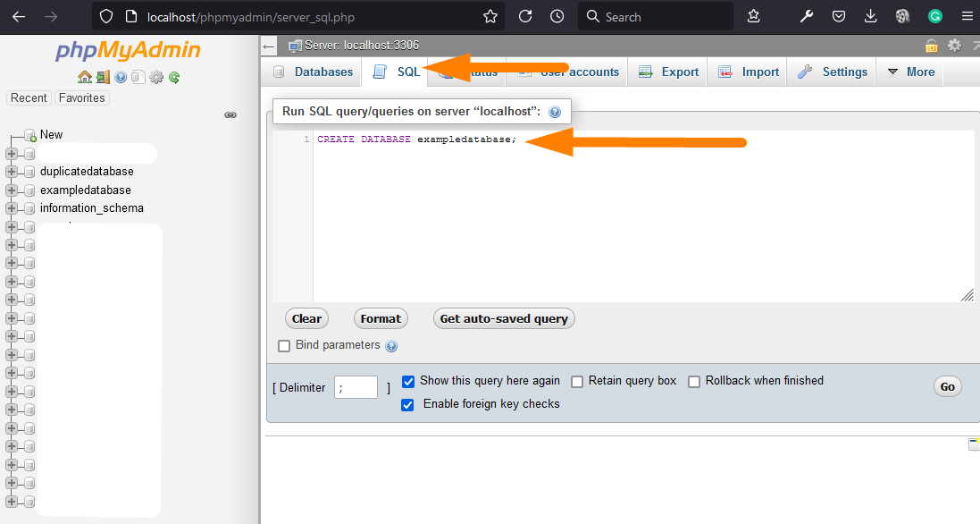Open the Recent tables button
Image resolution: width=980 pixels, height=524 pixels.
pyautogui.click(x=29, y=98)
